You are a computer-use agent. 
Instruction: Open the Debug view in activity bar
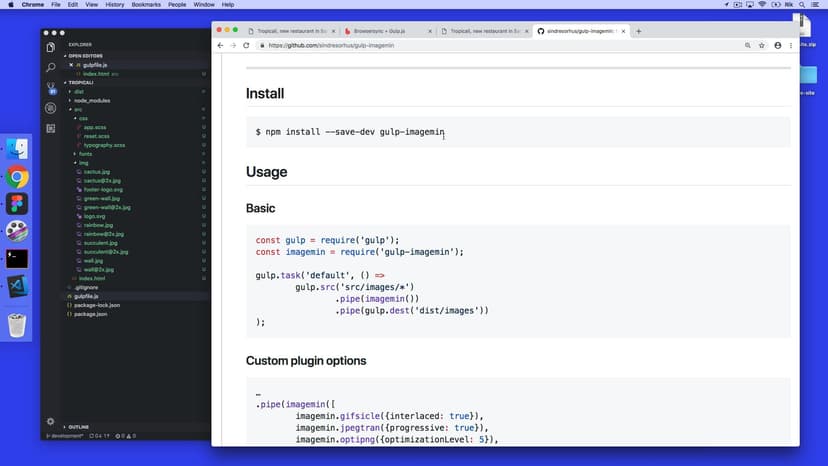[x=51, y=107]
